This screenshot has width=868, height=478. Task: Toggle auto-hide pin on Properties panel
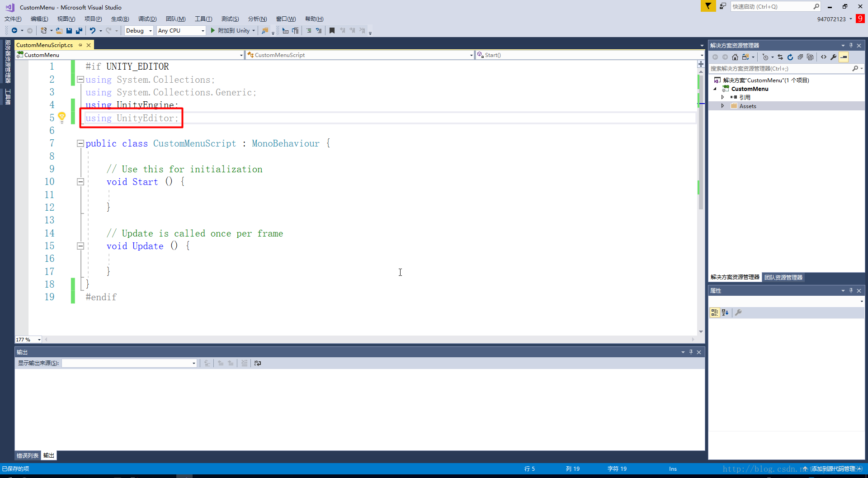[x=851, y=290]
